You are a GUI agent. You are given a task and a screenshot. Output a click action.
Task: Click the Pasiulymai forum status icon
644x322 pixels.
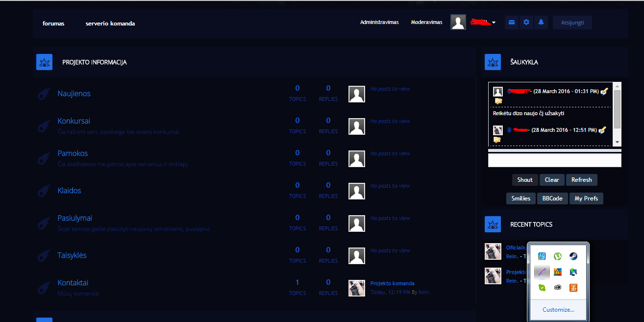(44, 223)
